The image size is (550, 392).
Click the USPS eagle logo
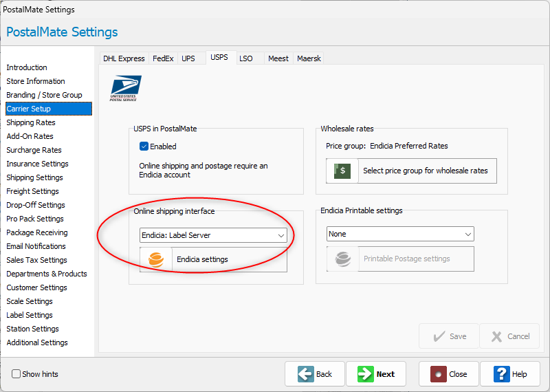[126, 88]
